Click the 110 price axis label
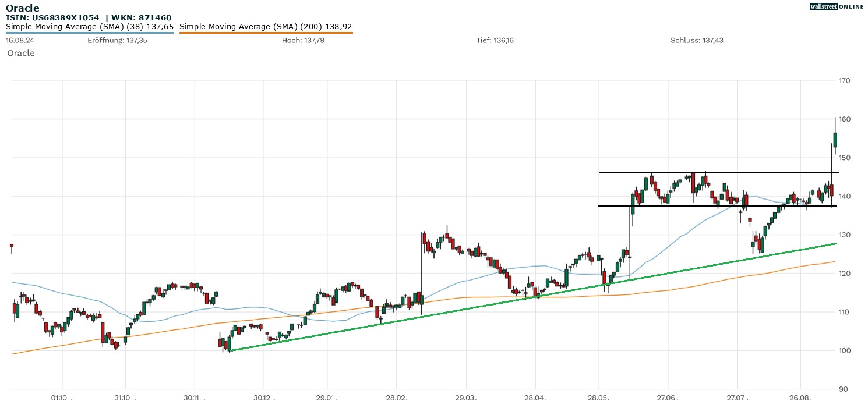Screen dimensions: 868x401 pos(845,312)
